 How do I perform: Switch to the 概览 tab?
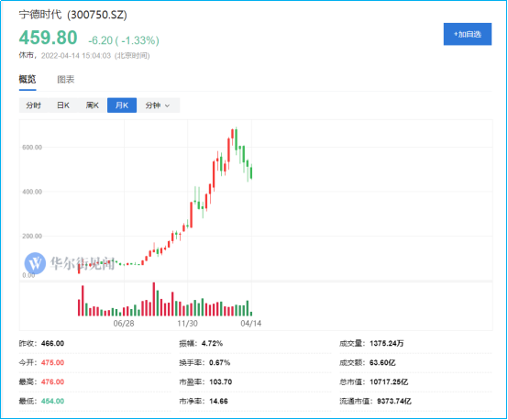click(x=28, y=80)
